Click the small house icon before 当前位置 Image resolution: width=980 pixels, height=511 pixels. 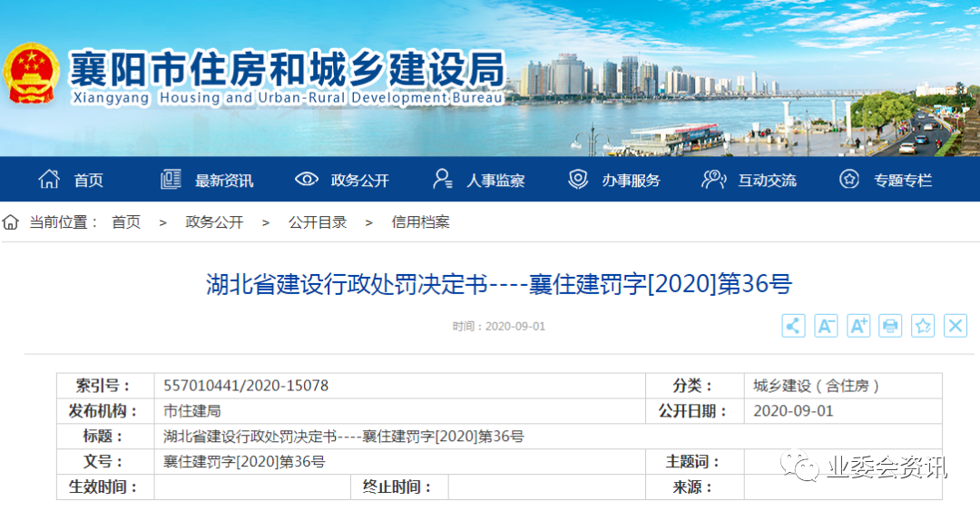tap(11, 222)
